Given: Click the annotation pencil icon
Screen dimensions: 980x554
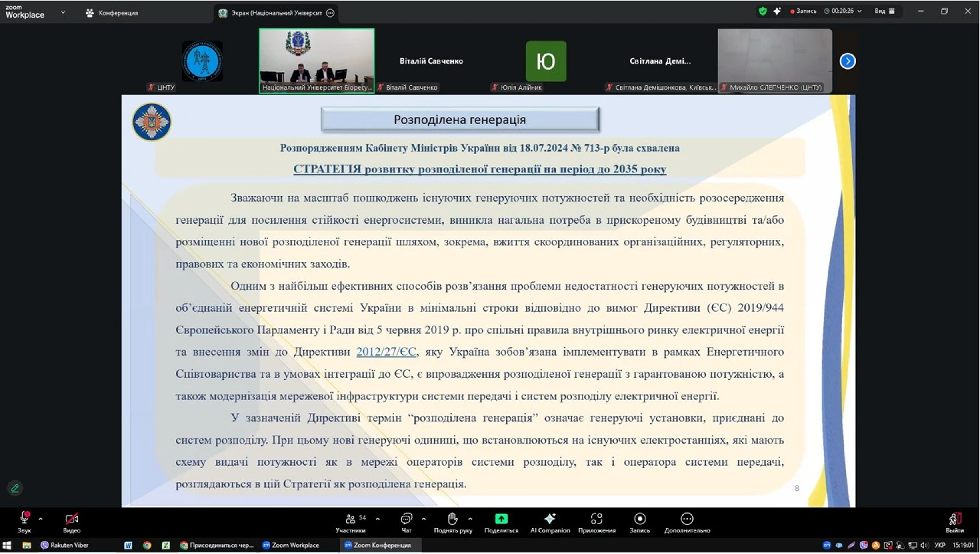Looking at the screenshot, I should tap(15, 488).
